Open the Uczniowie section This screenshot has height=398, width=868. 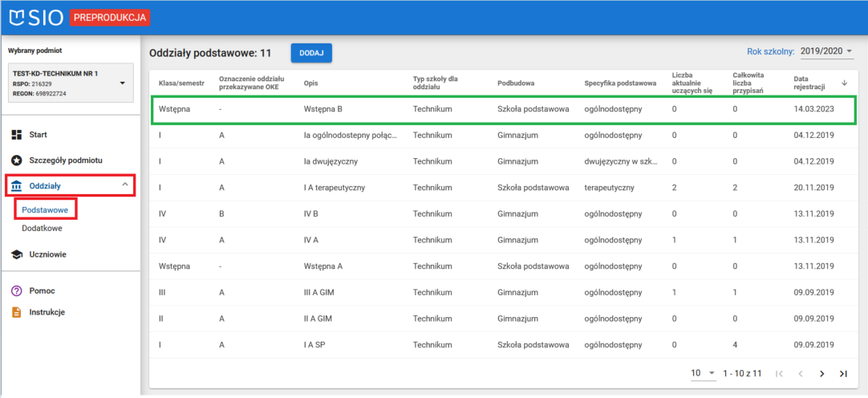click(48, 254)
